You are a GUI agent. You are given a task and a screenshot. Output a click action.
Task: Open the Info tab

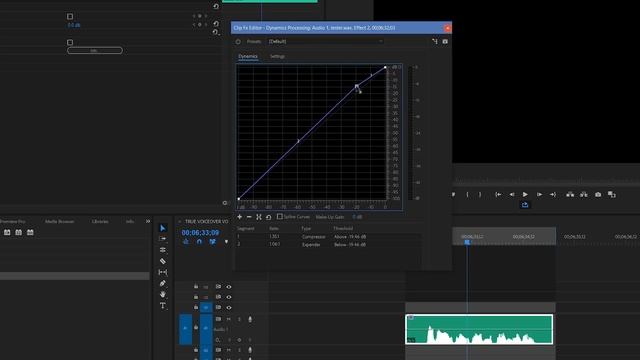[x=130, y=221]
